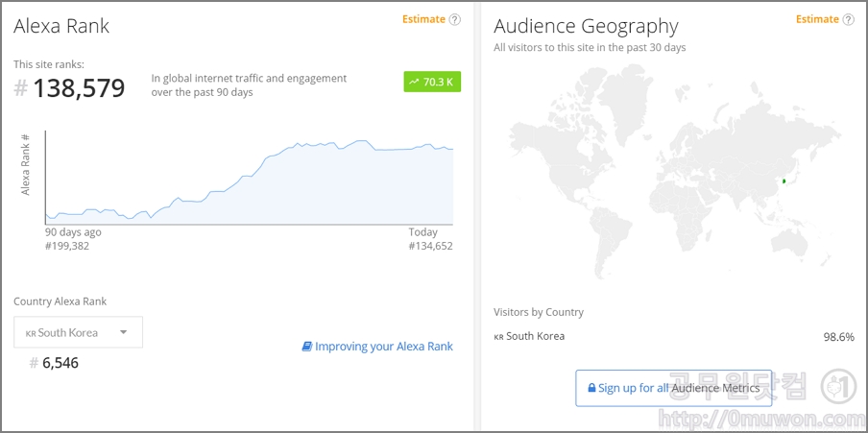
Task: Click the Estimate label in the Audience Geography panel
Action: point(816,19)
